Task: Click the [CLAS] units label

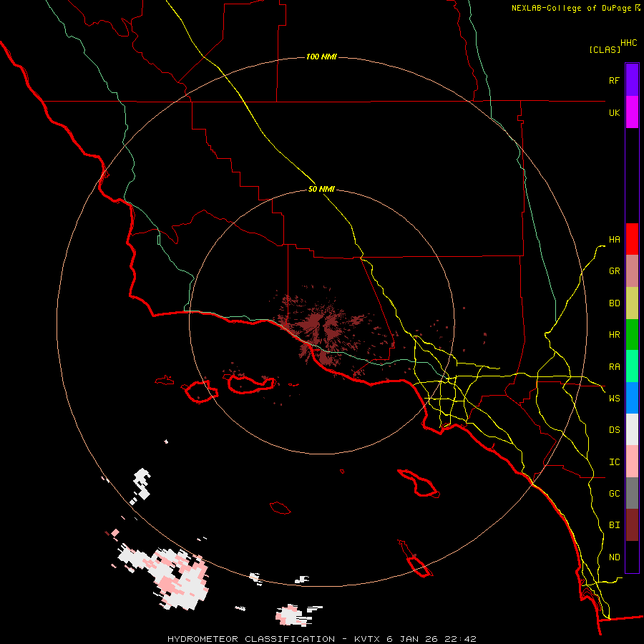Action: point(605,49)
